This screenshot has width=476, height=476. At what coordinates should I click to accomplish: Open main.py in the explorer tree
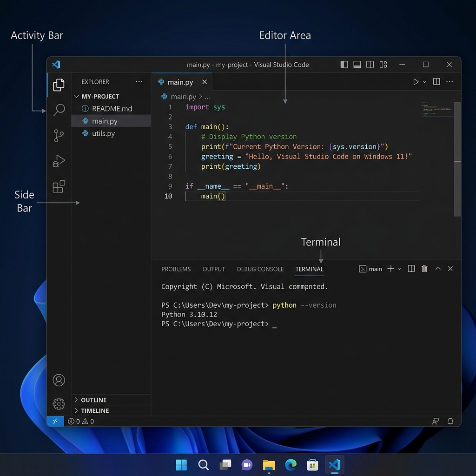[x=111, y=121]
